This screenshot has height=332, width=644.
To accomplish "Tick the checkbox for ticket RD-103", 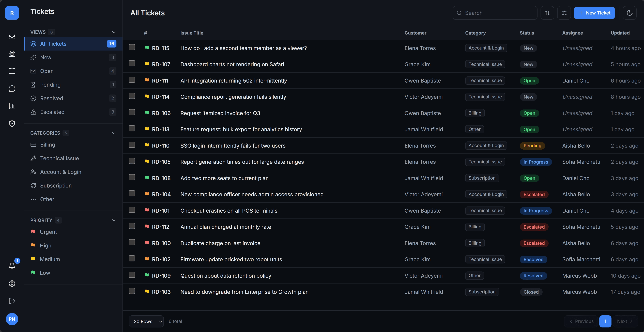I will click(x=132, y=291).
